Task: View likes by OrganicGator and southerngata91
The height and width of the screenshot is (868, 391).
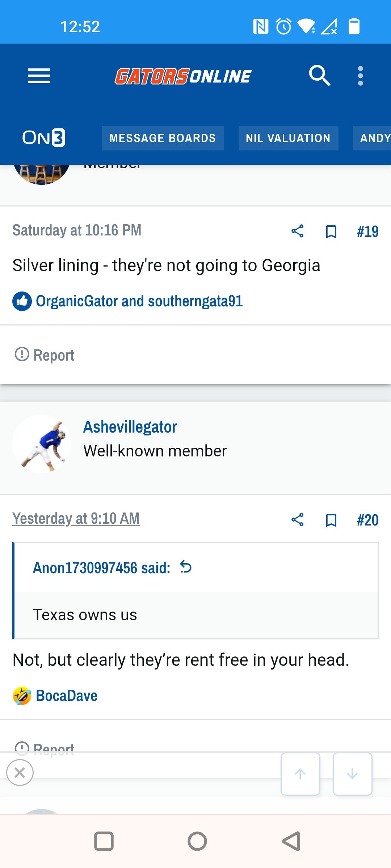Action: pos(139,301)
